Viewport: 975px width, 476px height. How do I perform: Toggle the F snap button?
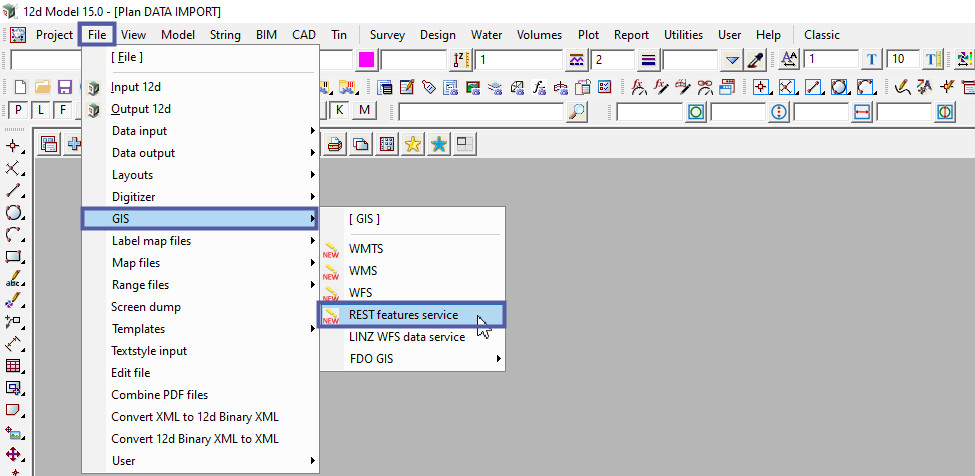63,111
